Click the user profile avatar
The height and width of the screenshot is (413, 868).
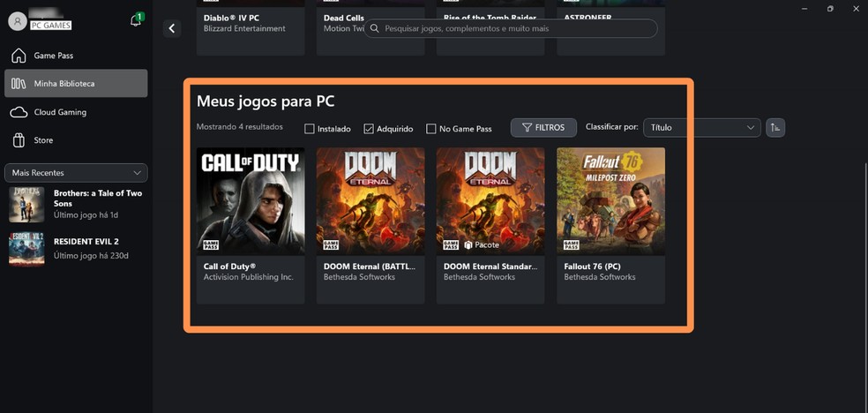click(x=17, y=21)
